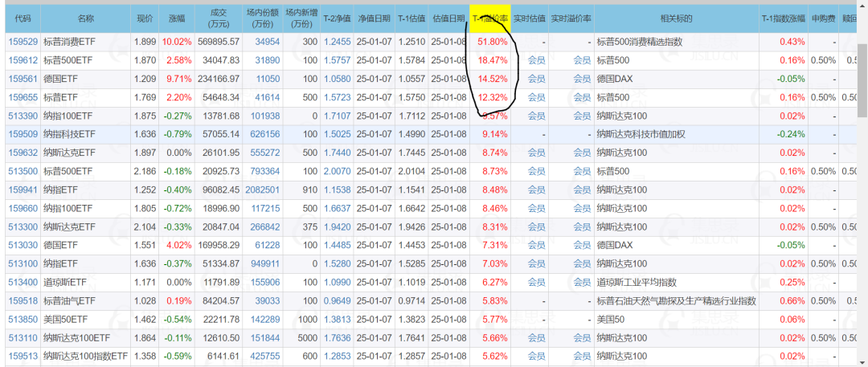Image resolution: width=868 pixels, height=367 pixels.
Task: Click 实时估值 会员 link in 159612 row
Action: click(536, 59)
